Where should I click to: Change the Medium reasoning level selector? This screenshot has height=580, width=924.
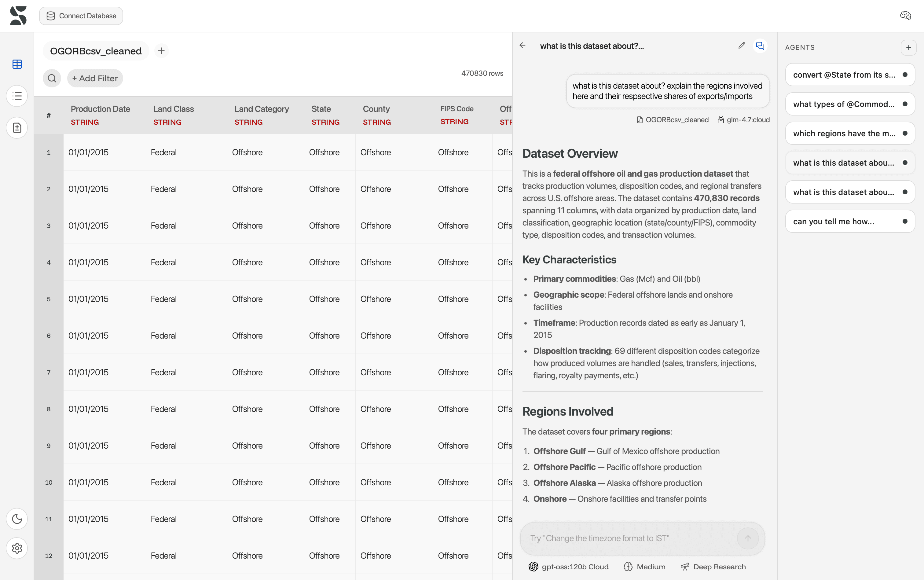click(644, 567)
